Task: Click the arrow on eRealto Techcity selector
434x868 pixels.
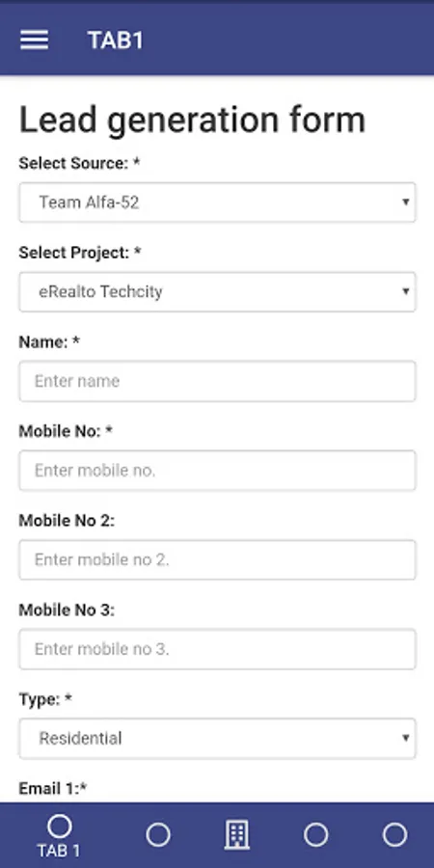Action: click(x=406, y=291)
